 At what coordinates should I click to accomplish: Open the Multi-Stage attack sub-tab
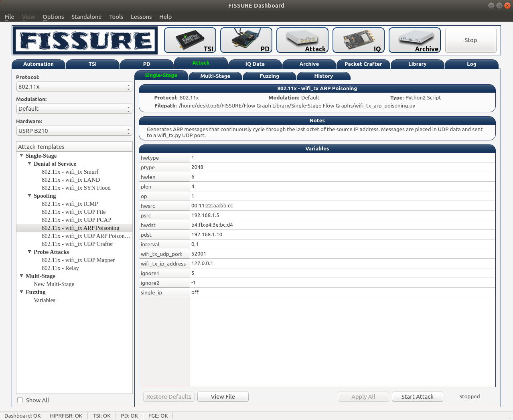215,76
